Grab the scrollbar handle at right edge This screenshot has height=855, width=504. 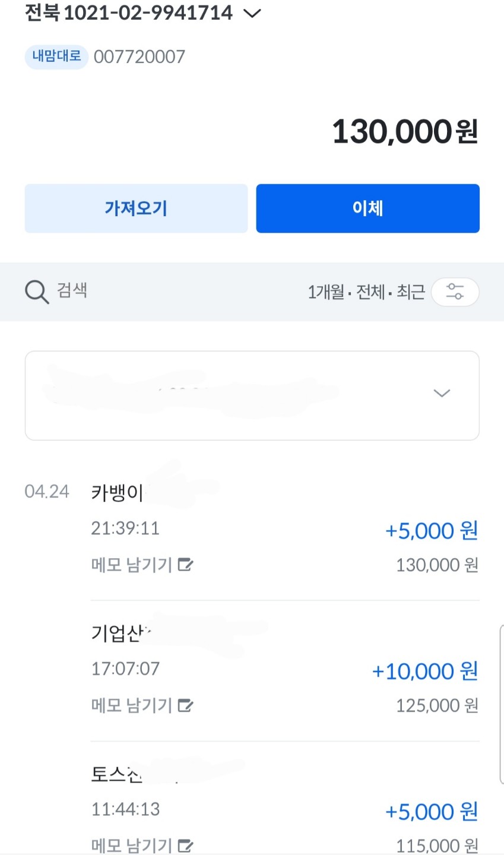[502, 704]
